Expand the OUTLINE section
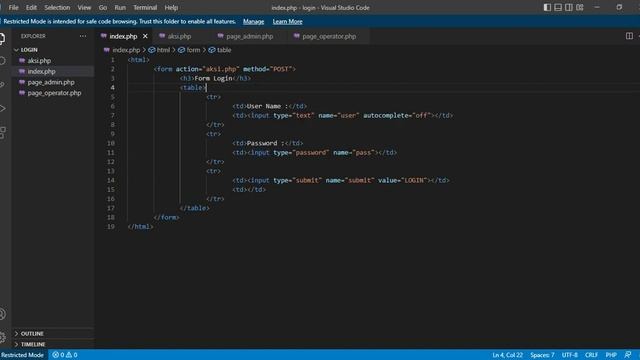Image resolution: width=640 pixels, height=360 pixels. click(53, 333)
